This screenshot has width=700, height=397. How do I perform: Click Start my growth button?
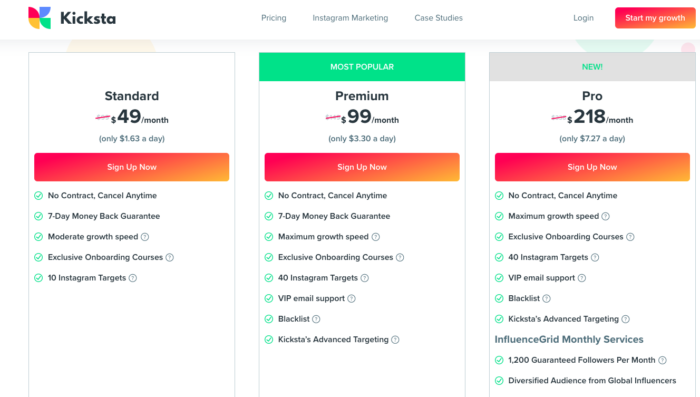tap(655, 18)
